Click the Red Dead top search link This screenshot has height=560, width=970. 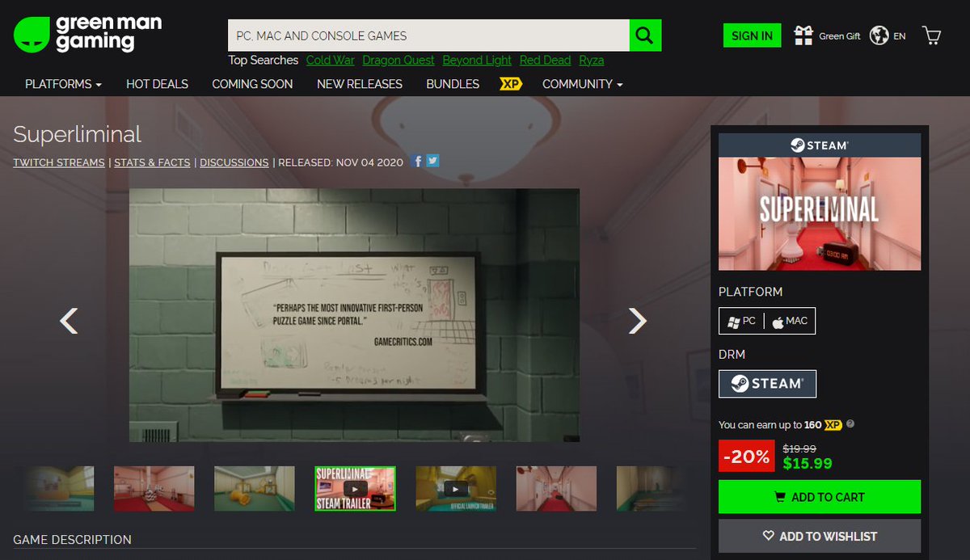(545, 61)
